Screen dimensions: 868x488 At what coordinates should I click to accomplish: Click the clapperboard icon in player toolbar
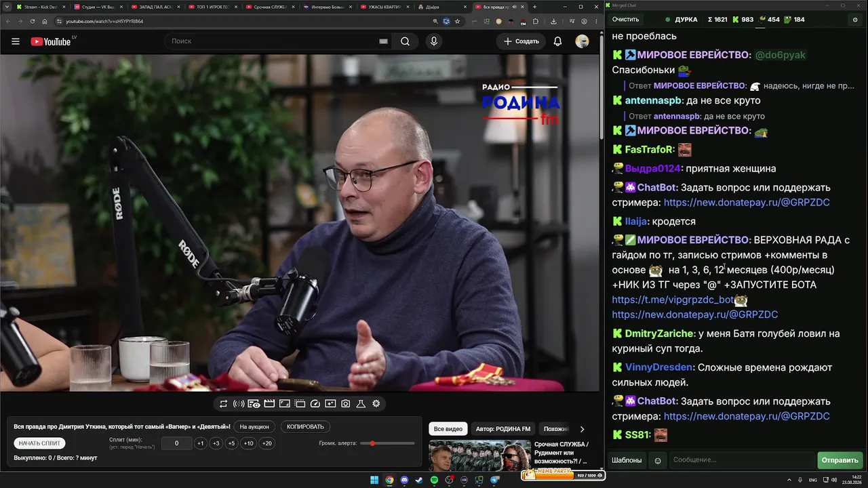(269, 404)
